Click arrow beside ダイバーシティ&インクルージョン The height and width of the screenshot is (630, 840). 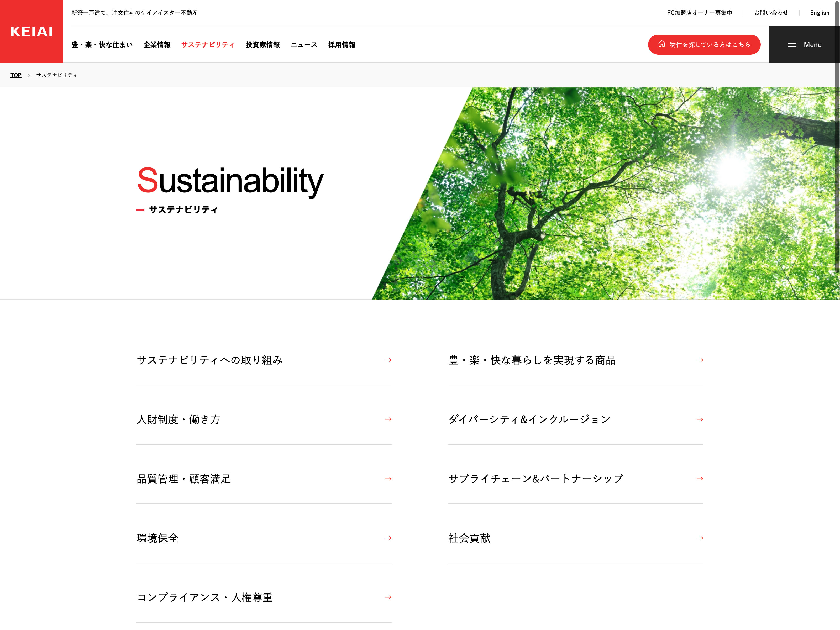click(x=700, y=419)
